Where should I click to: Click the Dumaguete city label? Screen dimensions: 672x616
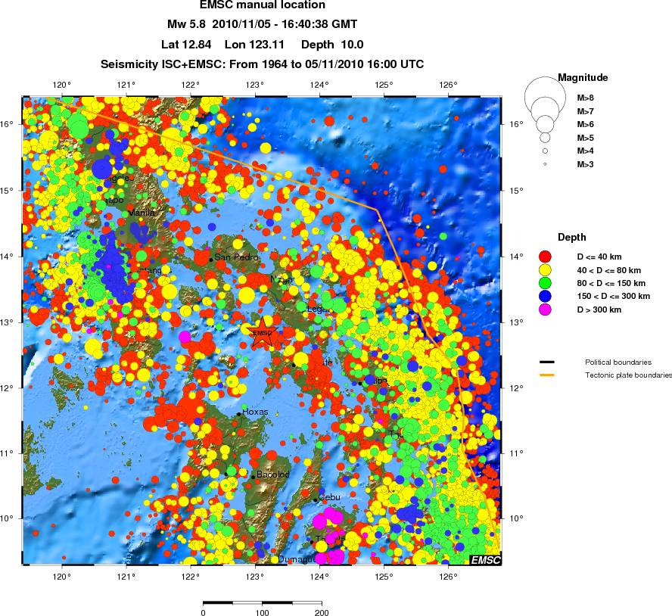click(x=297, y=559)
